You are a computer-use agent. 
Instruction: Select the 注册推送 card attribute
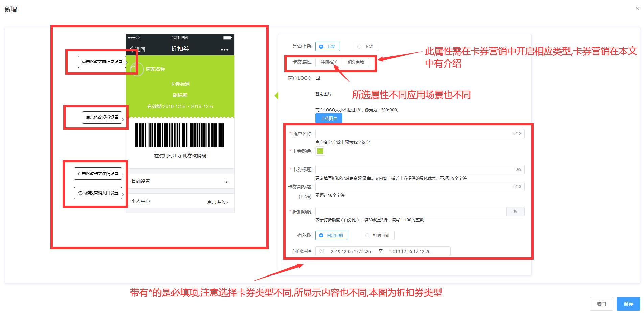click(x=329, y=62)
